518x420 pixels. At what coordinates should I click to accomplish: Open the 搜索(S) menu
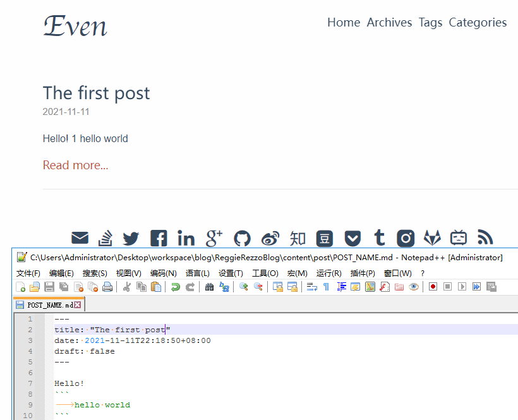[95, 273]
